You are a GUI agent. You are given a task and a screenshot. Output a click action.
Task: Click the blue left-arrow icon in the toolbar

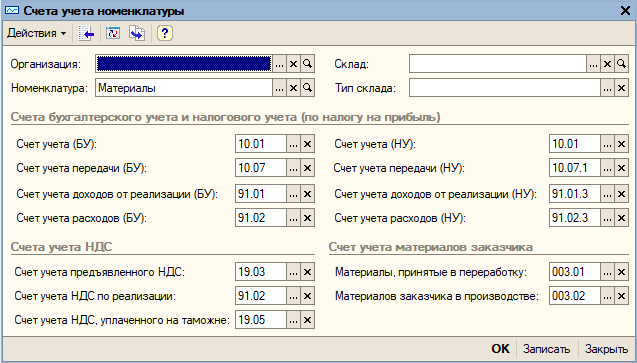pos(86,33)
